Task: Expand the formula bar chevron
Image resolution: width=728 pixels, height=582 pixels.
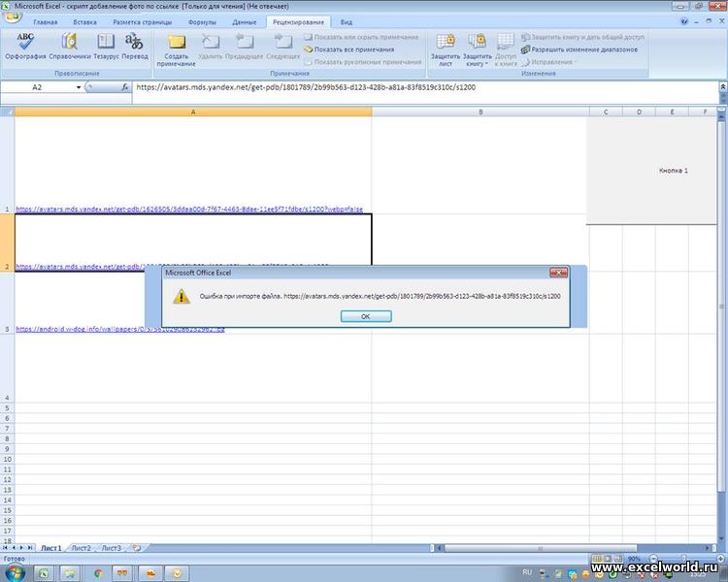Action: point(723,86)
